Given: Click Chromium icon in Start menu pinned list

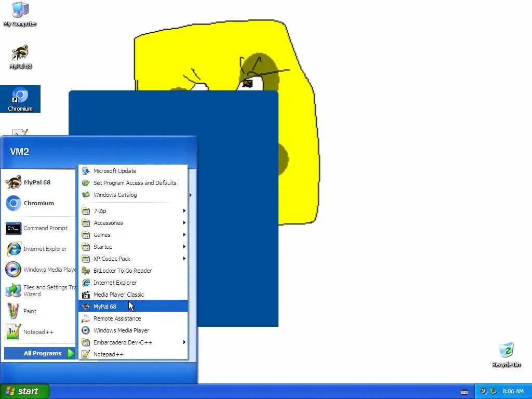Looking at the screenshot, I should (x=14, y=203).
